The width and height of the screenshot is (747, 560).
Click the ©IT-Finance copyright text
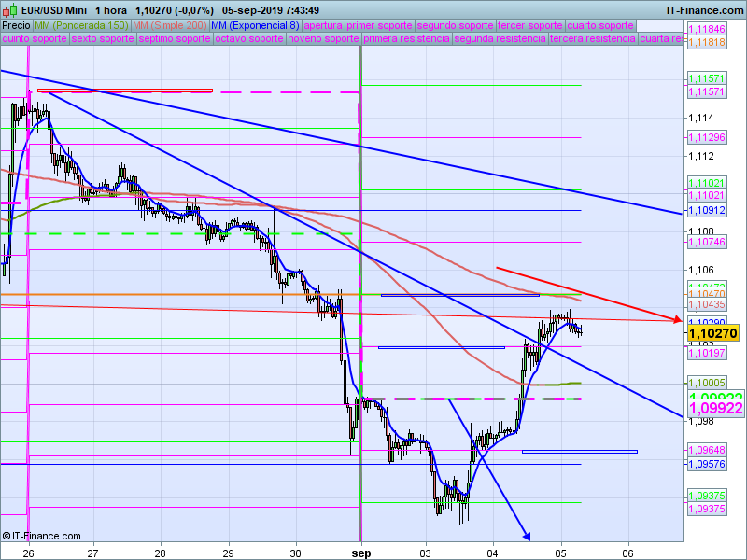pos(41,536)
